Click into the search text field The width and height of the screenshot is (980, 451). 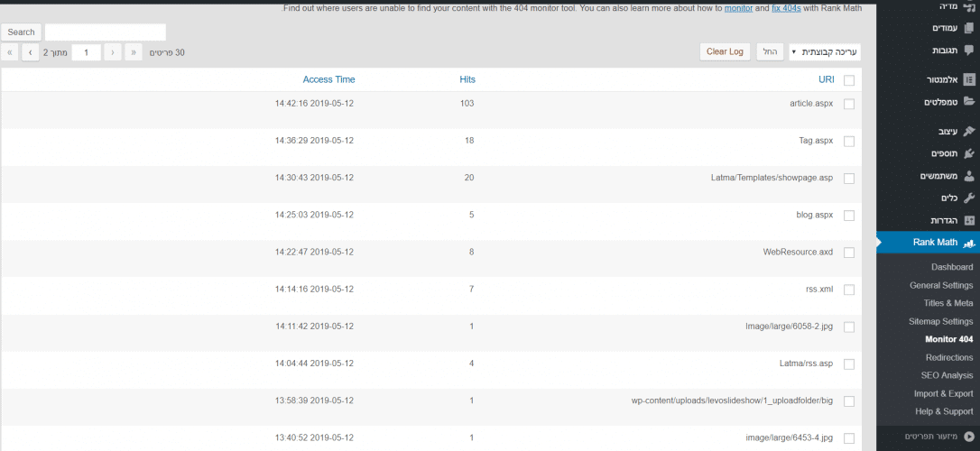[x=105, y=32]
